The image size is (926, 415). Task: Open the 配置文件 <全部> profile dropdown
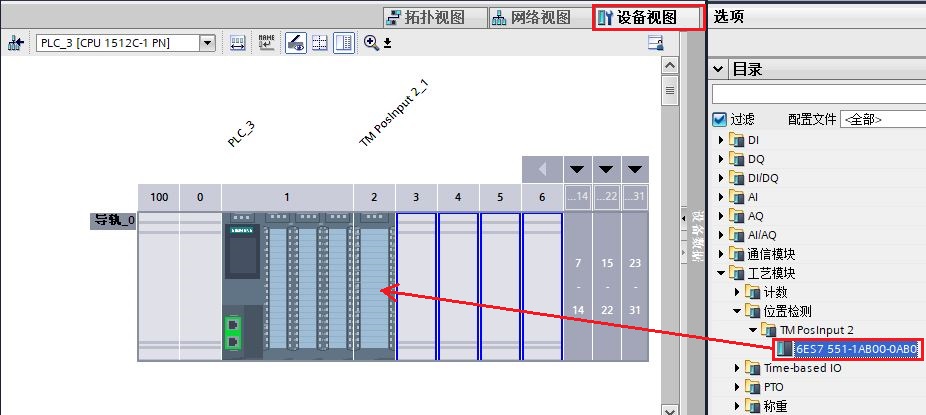[x=882, y=119]
